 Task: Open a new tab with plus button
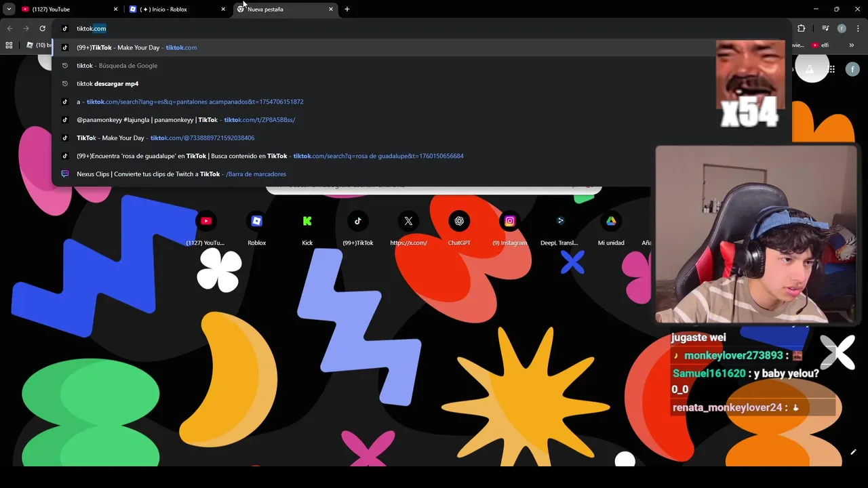point(347,9)
